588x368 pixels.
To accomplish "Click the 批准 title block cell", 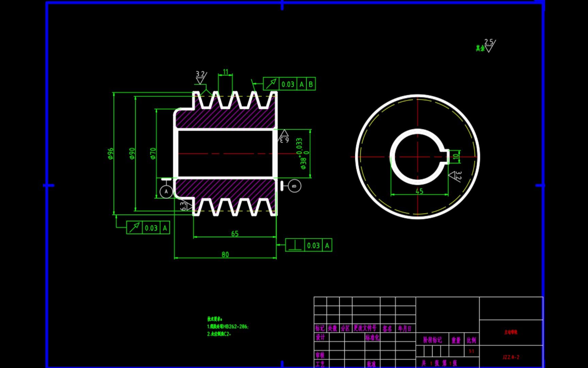I will [x=372, y=364].
